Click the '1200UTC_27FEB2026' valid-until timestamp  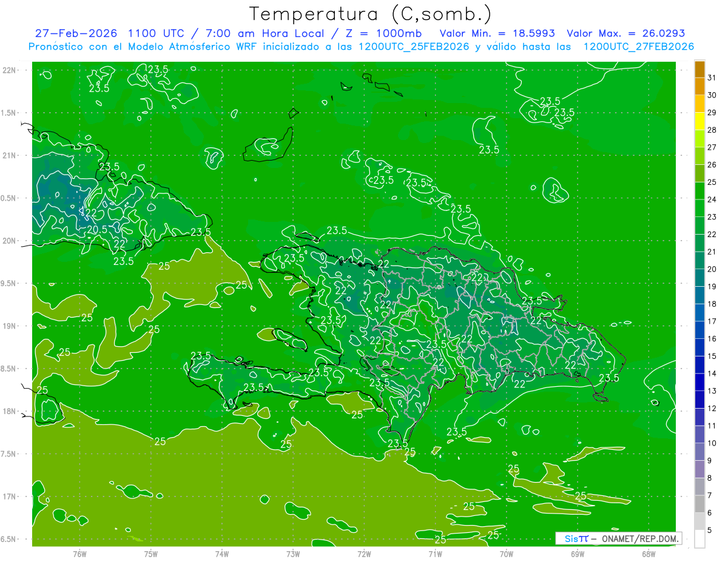tap(639, 47)
